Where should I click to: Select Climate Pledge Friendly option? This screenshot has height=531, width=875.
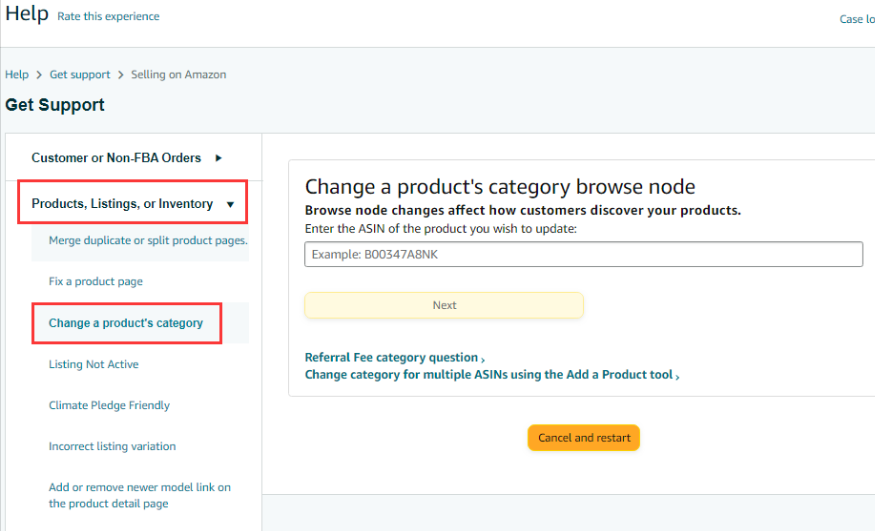coord(109,406)
